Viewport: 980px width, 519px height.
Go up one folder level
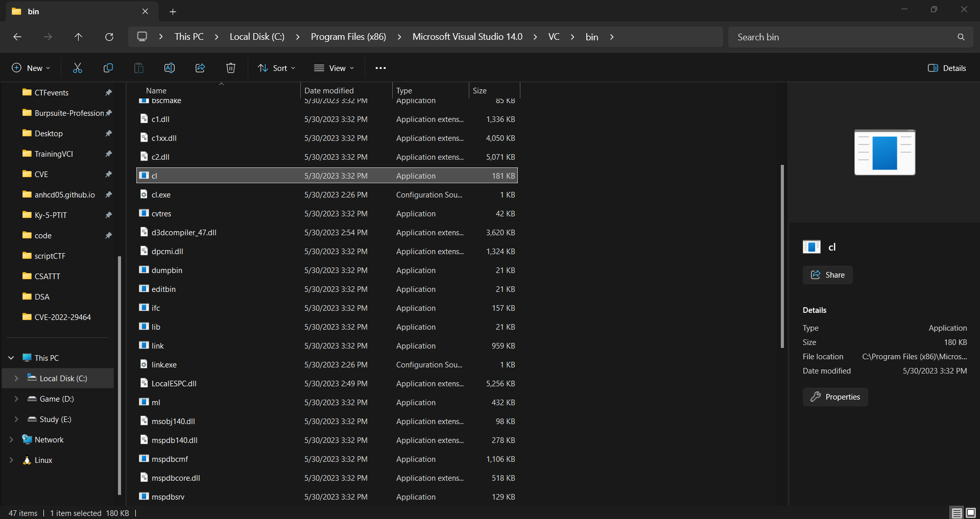[x=78, y=37]
